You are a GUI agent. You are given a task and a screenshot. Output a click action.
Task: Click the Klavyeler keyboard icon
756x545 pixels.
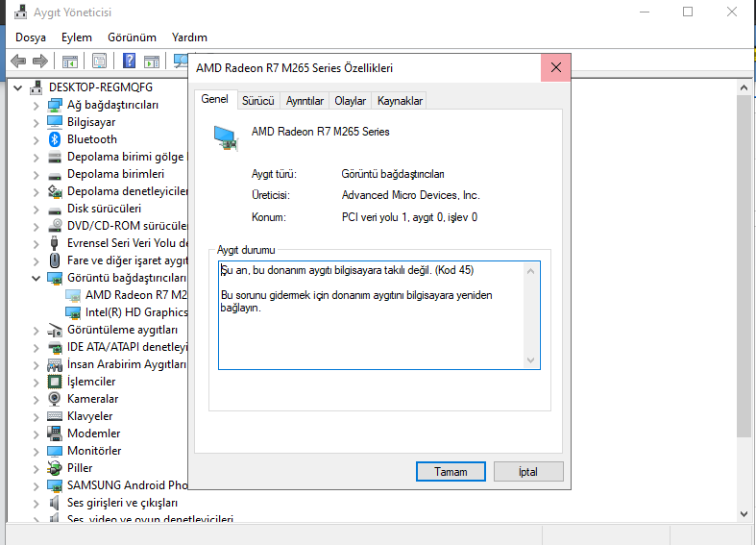click(55, 416)
